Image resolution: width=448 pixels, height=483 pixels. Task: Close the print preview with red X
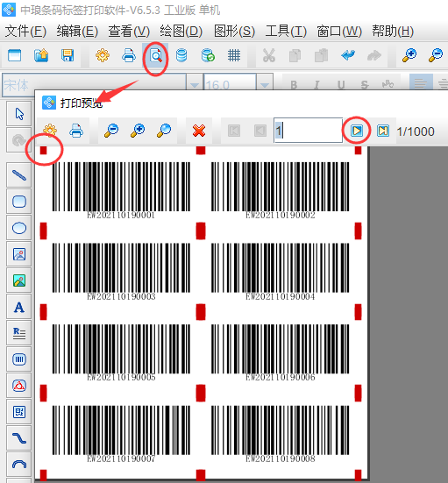point(199,131)
